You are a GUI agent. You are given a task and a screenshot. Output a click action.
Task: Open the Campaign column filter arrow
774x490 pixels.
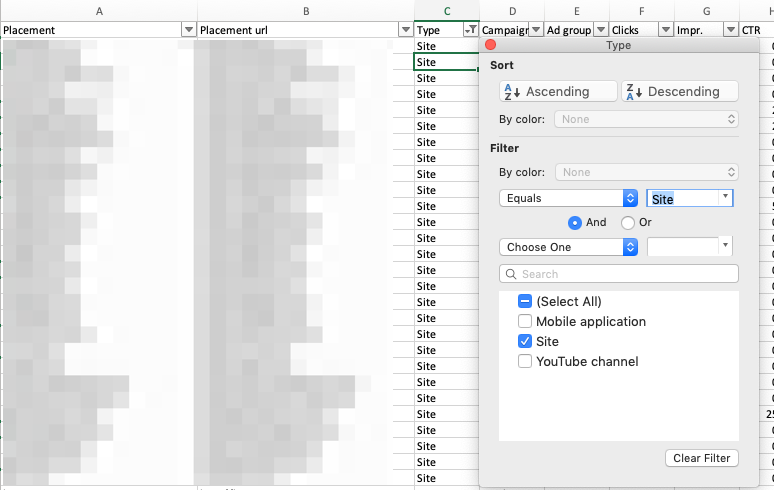coord(536,31)
